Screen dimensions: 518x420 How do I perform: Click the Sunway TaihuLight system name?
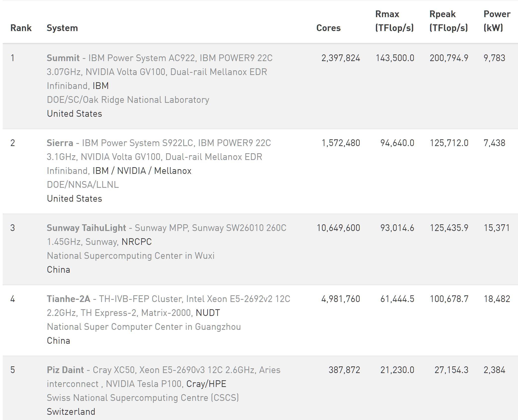[x=86, y=228]
